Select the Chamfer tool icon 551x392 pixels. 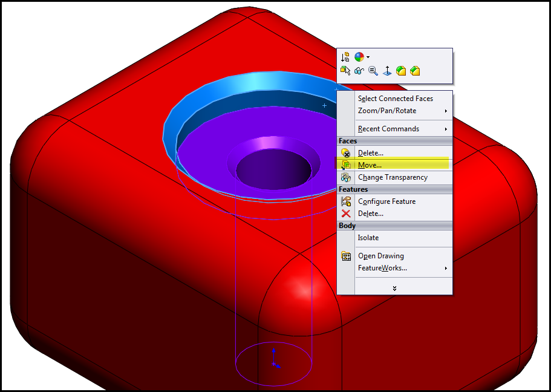pos(415,71)
